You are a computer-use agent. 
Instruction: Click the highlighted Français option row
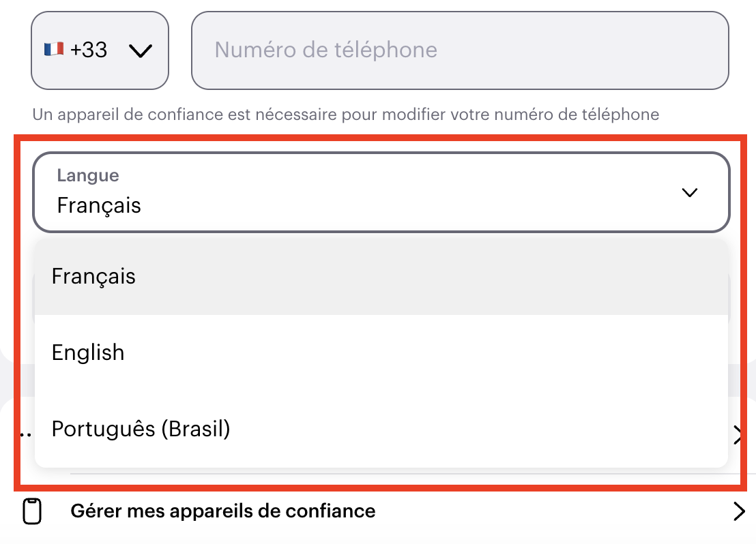pos(381,277)
